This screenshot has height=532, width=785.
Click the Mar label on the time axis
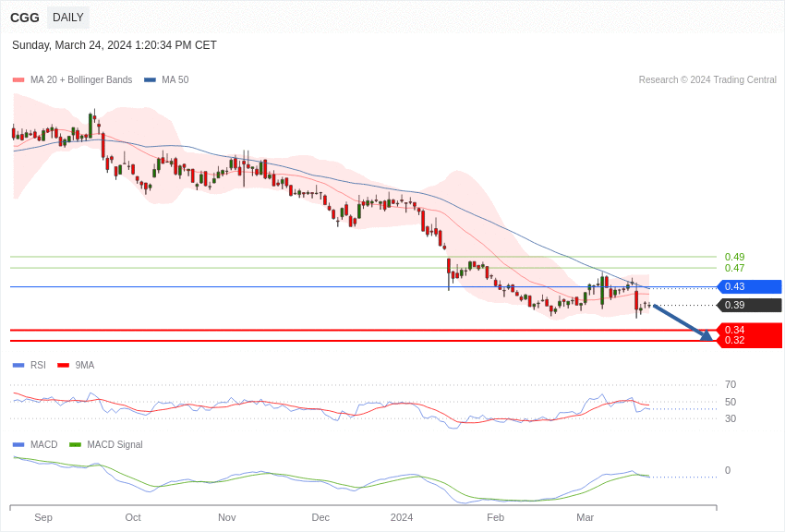pos(585,517)
